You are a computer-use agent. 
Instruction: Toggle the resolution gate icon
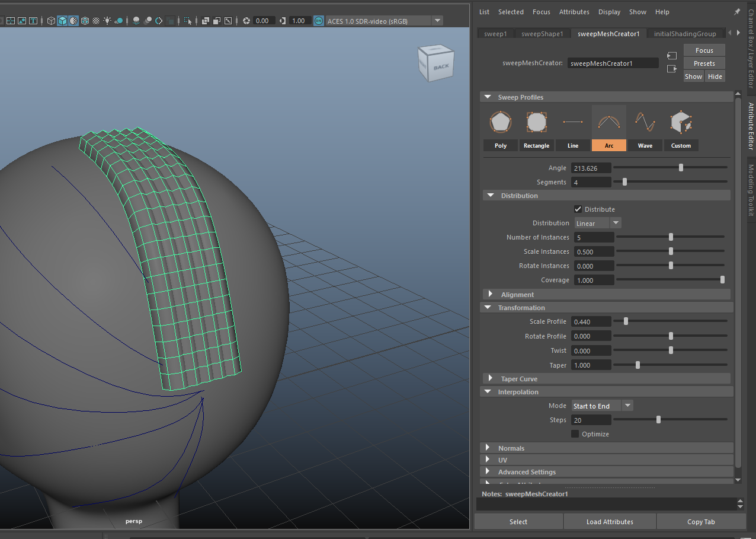click(11, 21)
